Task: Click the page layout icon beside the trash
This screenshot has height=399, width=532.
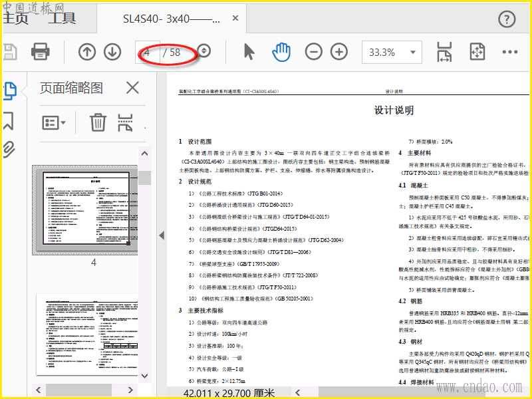Action: [x=125, y=122]
